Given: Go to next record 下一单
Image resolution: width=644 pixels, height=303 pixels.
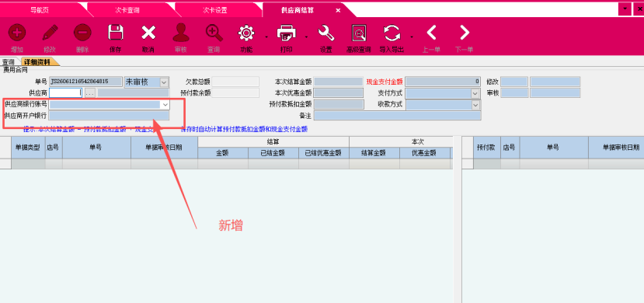Looking at the screenshot, I should pos(464,33).
